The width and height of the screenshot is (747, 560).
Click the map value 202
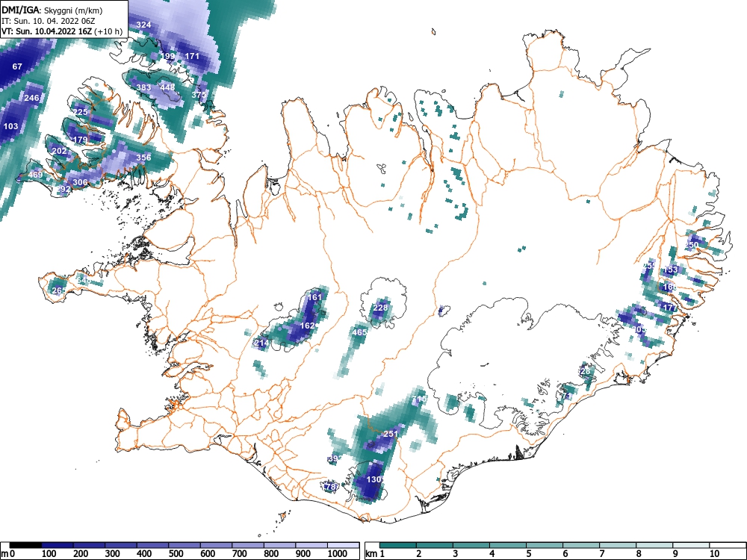(x=60, y=151)
